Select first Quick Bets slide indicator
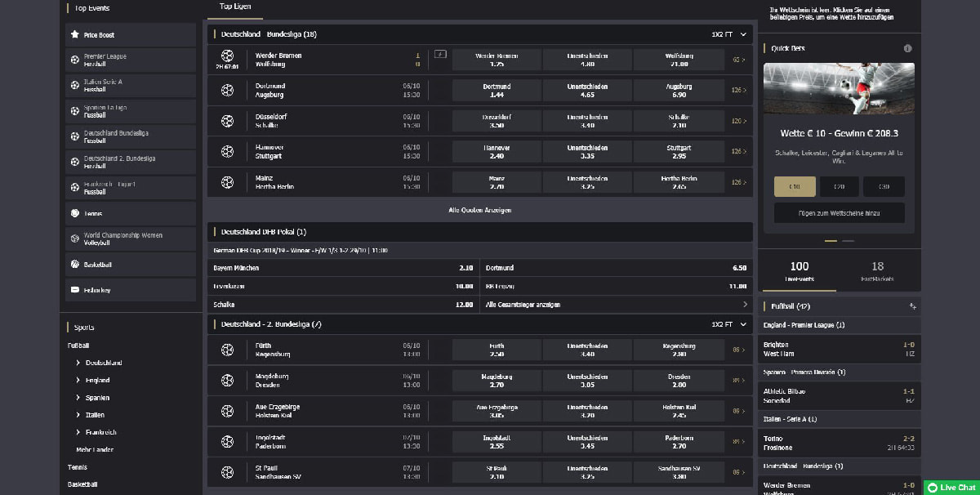Screen dimensions: 980x495 (831, 241)
